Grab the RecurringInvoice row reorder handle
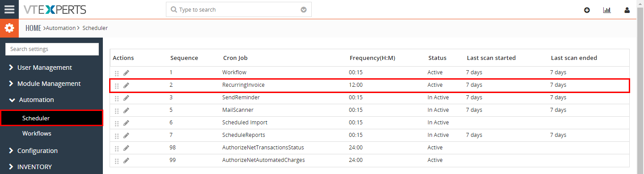This screenshot has width=644, height=174. click(x=117, y=86)
